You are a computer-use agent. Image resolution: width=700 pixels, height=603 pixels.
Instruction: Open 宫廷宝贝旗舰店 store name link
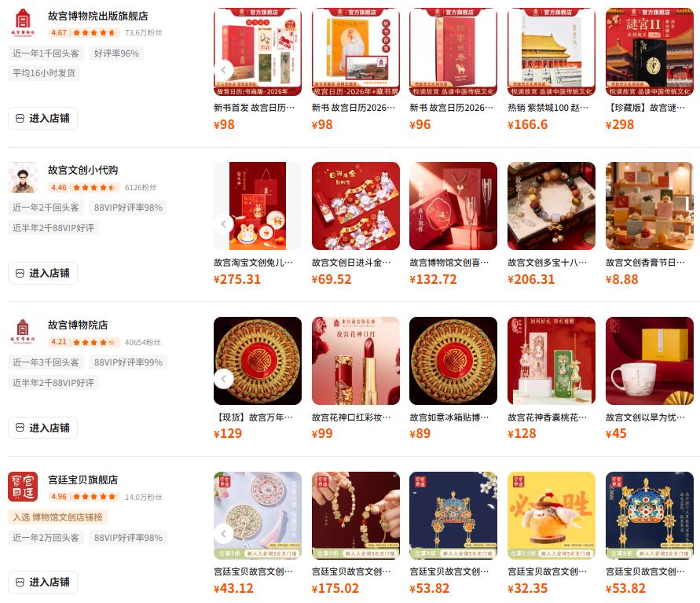[83, 480]
